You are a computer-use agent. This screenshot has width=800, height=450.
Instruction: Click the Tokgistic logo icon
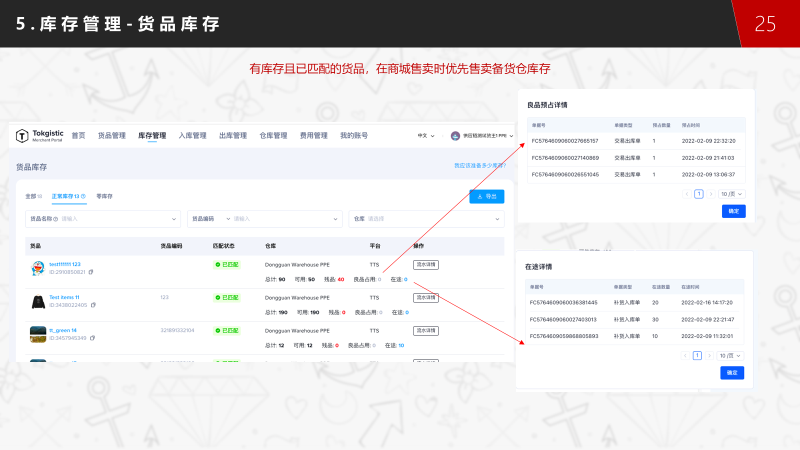click(22, 136)
